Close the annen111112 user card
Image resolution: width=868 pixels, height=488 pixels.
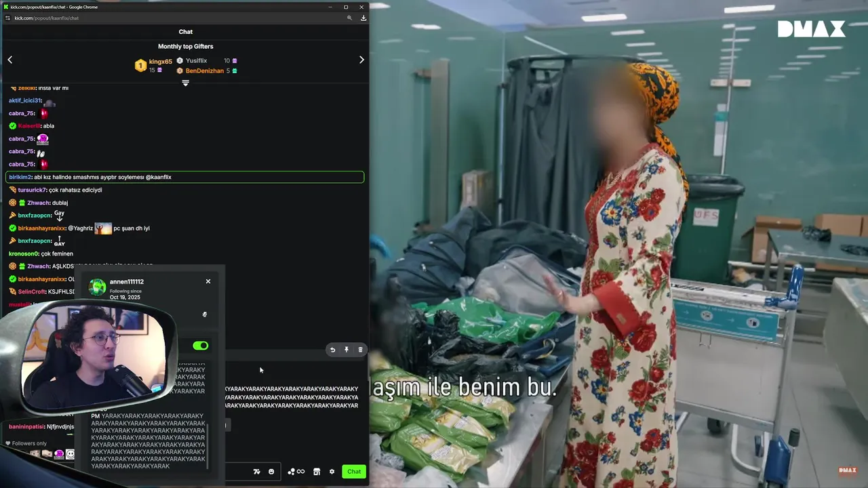(x=208, y=281)
